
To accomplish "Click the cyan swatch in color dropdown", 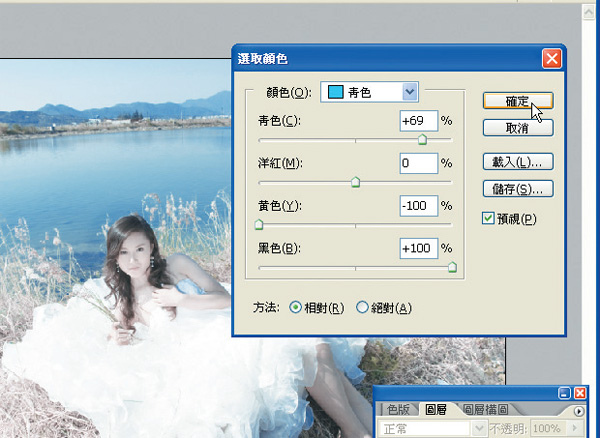I will pyautogui.click(x=336, y=92).
